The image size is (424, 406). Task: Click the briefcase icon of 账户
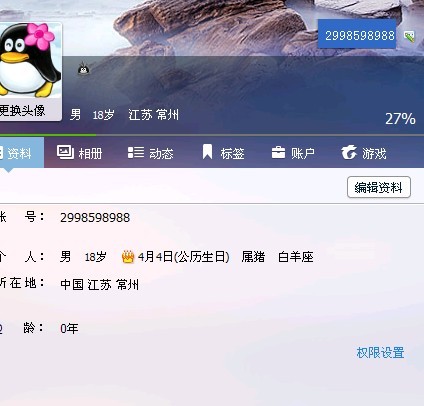pos(278,153)
